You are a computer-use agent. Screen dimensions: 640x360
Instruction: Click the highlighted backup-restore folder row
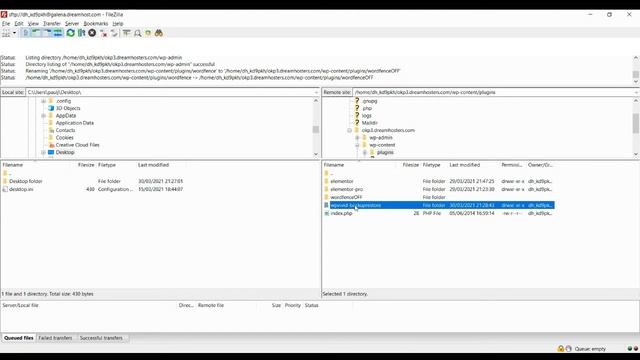point(439,205)
